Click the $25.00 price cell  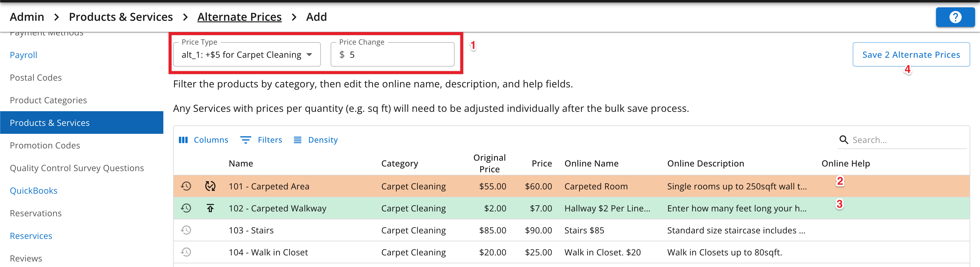[x=538, y=252]
